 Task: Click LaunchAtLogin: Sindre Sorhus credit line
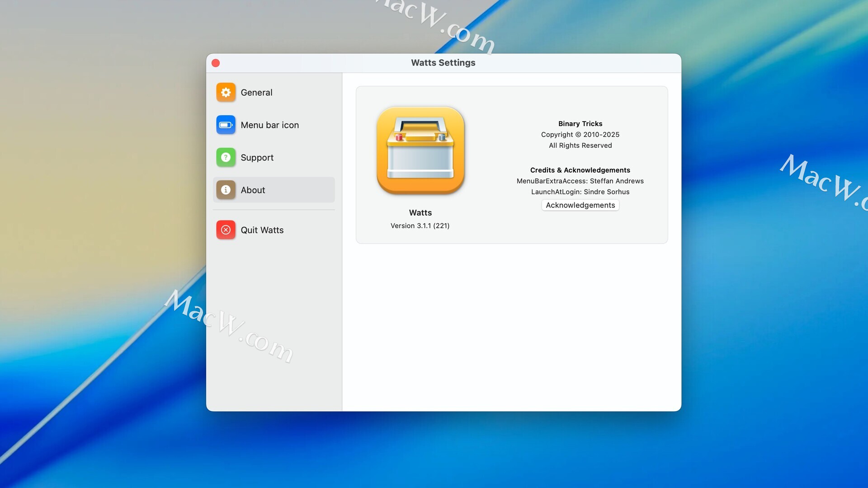580,192
